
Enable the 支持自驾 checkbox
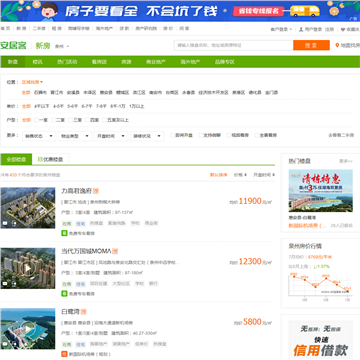pos(200,135)
